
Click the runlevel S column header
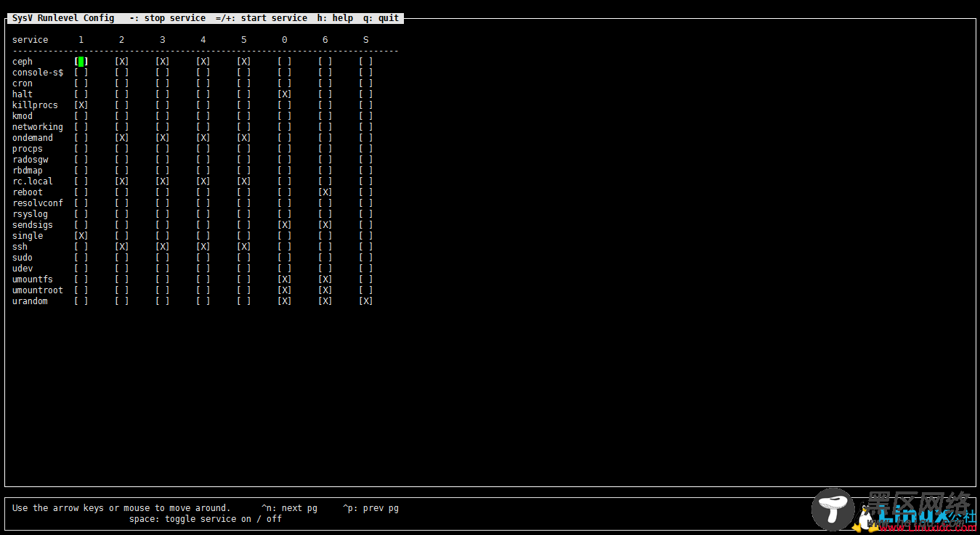(x=366, y=40)
